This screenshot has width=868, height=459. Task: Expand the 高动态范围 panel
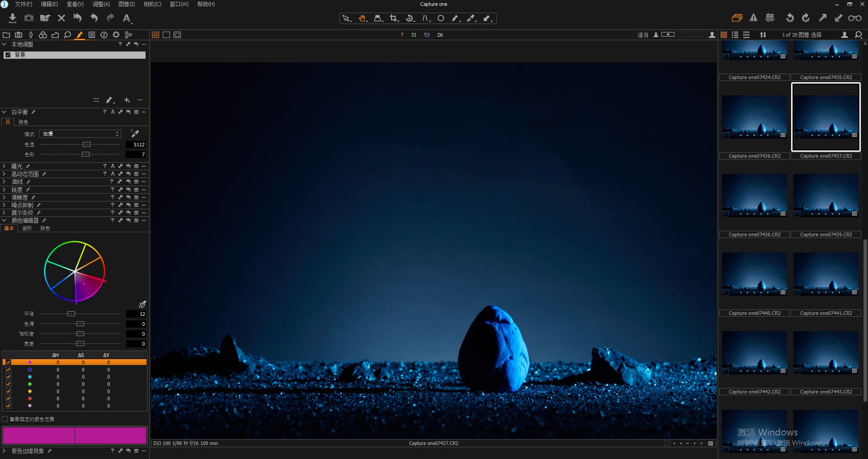pos(4,174)
